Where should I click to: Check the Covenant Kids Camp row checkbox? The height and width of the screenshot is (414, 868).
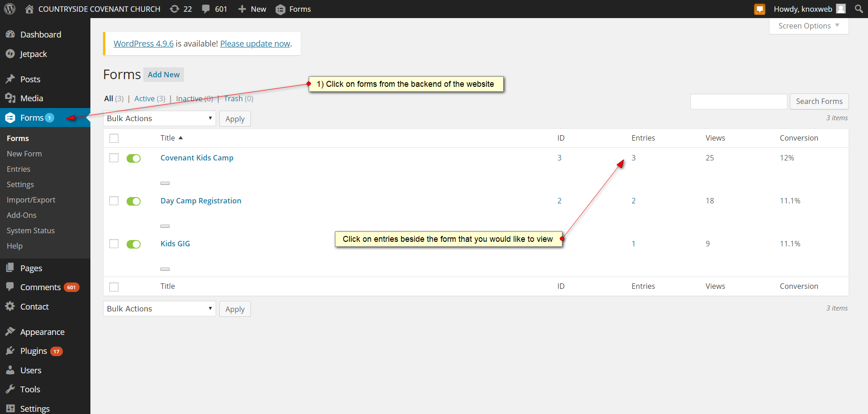(114, 158)
